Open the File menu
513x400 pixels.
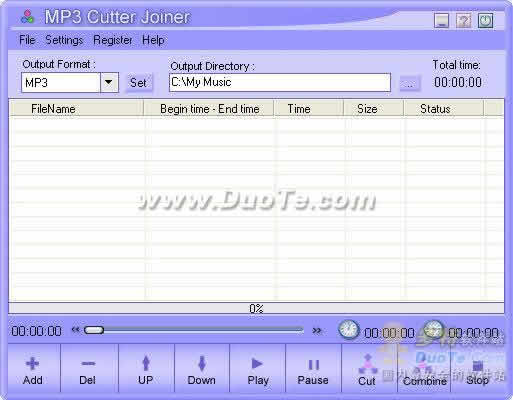(27, 40)
